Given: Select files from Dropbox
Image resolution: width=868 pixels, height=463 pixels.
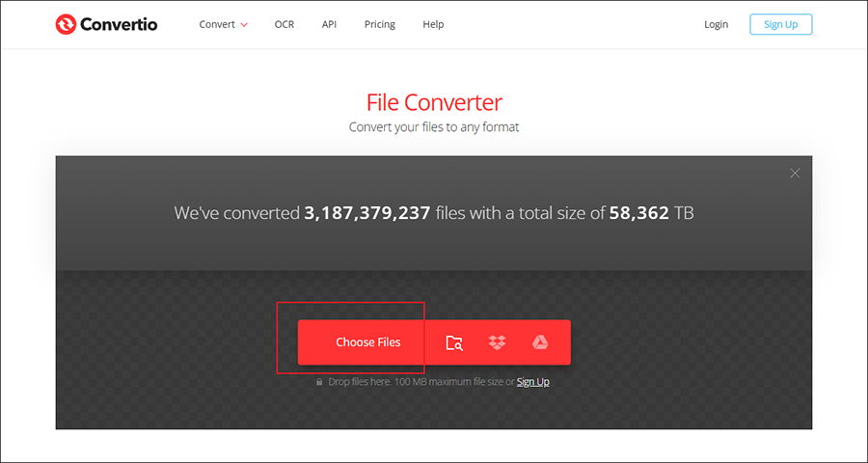Looking at the screenshot, I should 497,342.
